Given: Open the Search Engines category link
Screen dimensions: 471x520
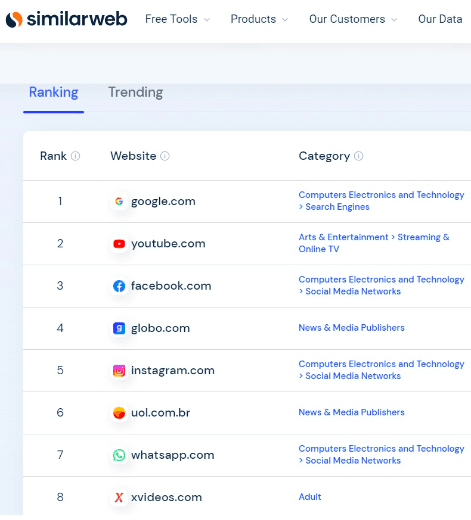Looking at the screenshot, I should click(337, 207).
